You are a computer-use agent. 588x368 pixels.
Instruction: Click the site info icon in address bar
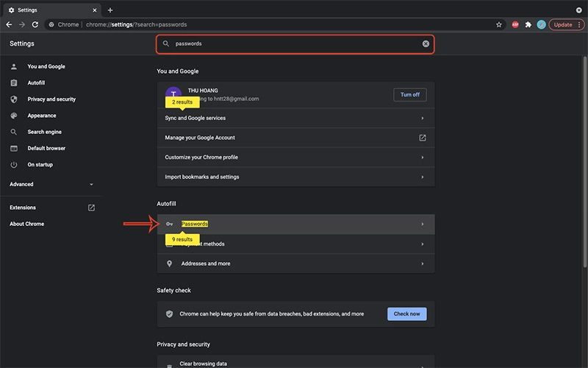point(51,24)
